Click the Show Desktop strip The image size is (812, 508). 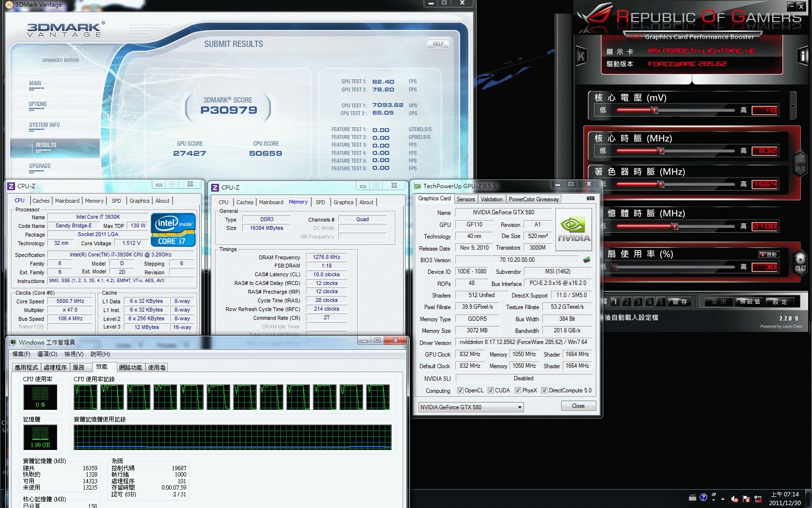pos(809,498)
